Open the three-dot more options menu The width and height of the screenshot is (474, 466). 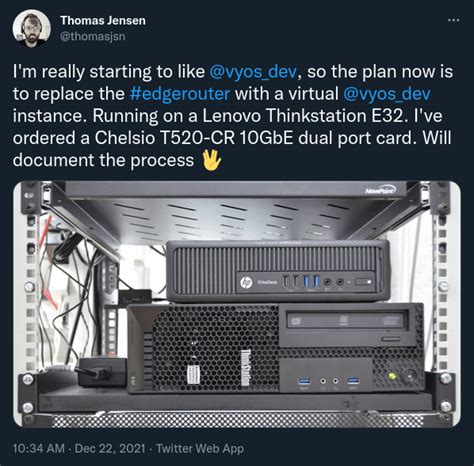coord(454,20)
